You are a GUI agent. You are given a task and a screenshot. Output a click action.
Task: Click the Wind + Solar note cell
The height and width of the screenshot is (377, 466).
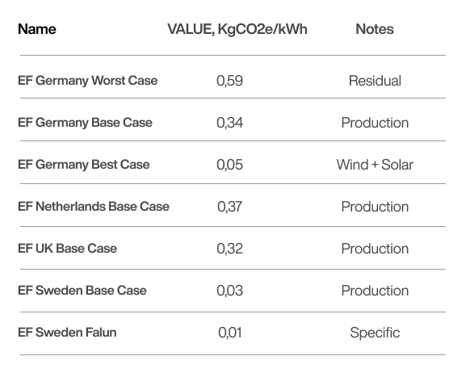click(375, 165)
